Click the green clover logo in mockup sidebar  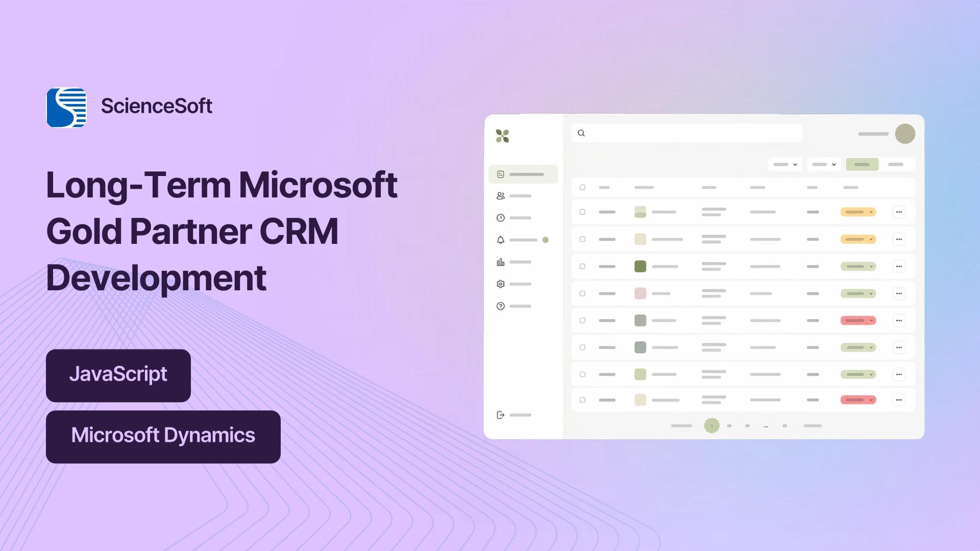pyautogui.click(x=502, y=136)
